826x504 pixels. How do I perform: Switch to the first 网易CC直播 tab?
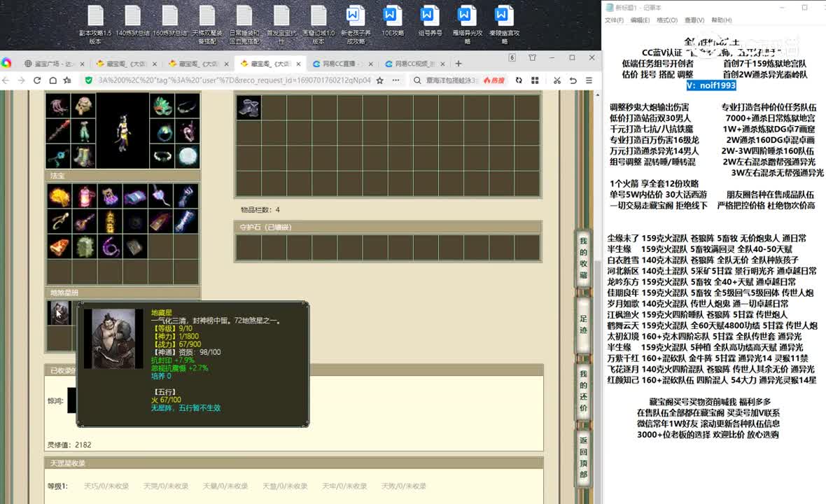[341, 64]
